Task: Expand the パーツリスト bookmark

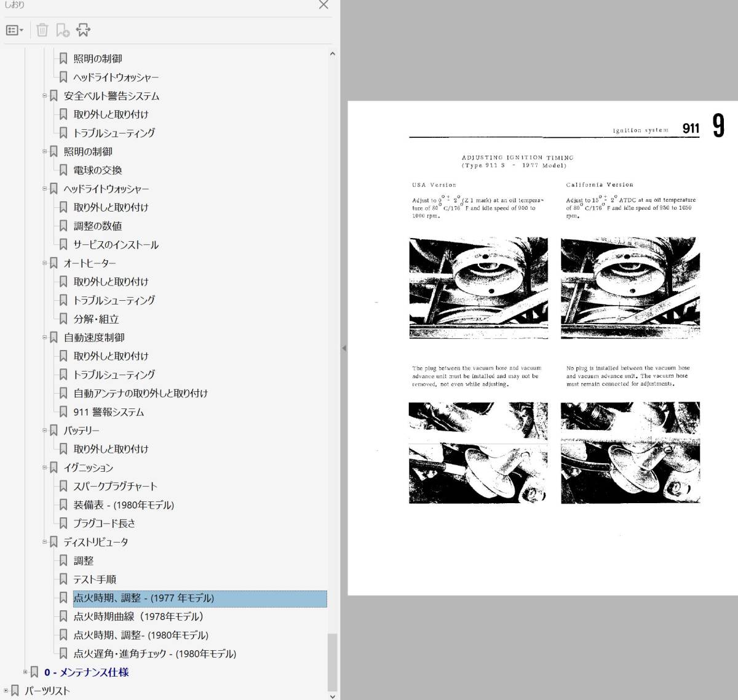Action: coord(6,691)
